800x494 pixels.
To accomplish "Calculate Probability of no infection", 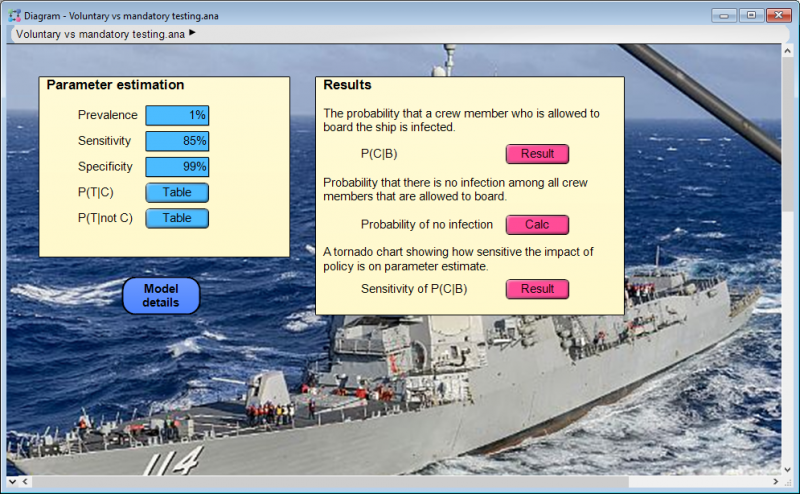I will [x=537, y=225].
